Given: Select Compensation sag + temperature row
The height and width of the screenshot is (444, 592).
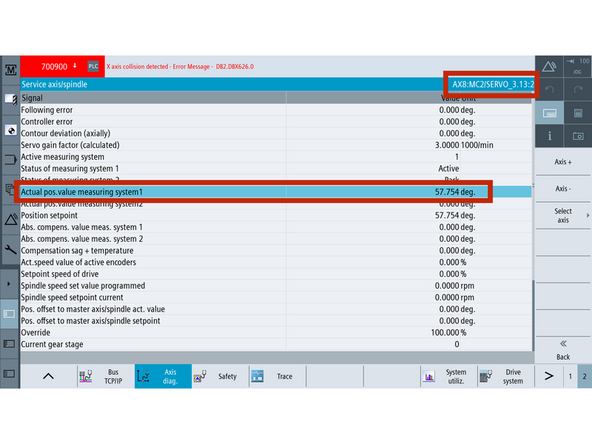Looking at the screenshot, I should pos(276,250).
